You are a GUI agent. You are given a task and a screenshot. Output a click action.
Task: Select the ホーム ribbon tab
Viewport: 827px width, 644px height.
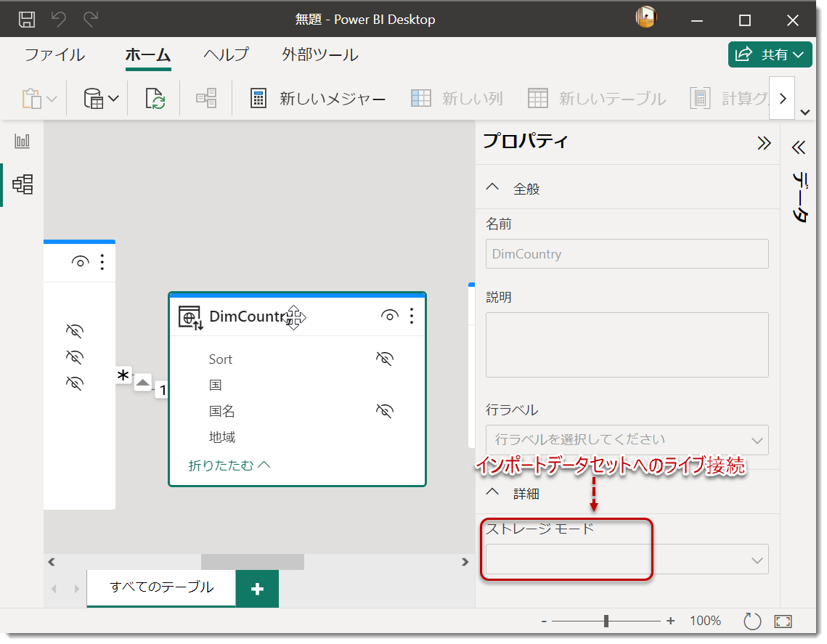(x=147, y=55)
